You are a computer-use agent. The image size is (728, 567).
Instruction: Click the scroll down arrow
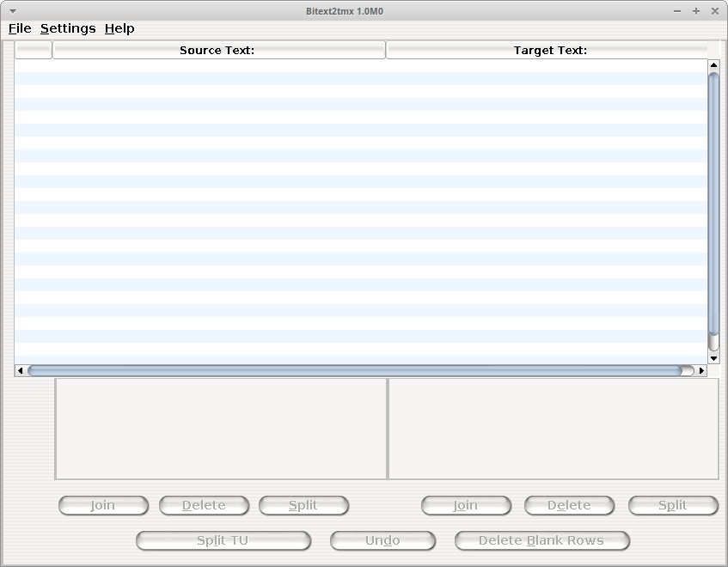click(x=713, y=358)
